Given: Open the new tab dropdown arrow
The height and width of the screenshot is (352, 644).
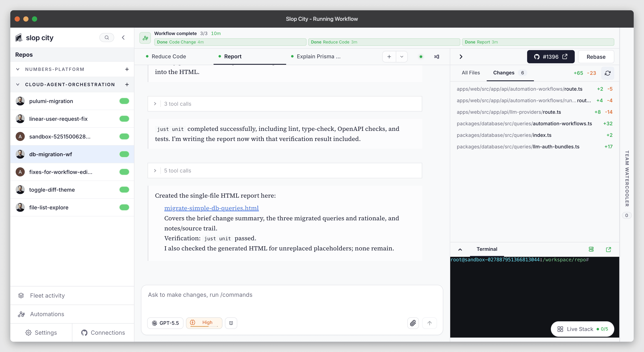Looking at the screenshot, I should [402, 57].
